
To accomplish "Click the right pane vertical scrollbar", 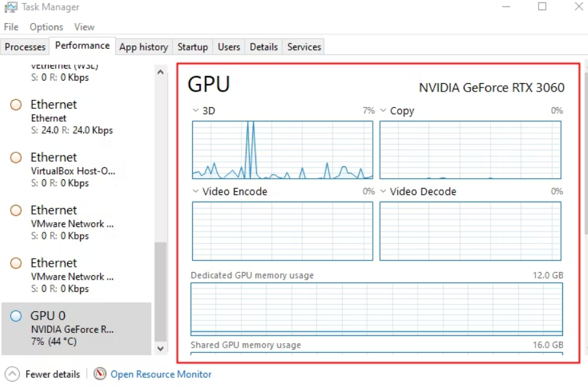I will click(x=585, y=154).
